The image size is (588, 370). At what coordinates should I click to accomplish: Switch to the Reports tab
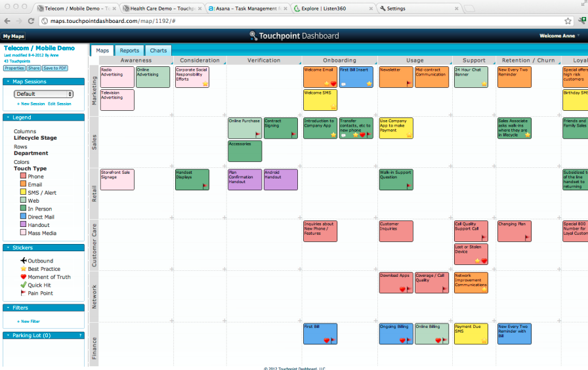point(129,51)
